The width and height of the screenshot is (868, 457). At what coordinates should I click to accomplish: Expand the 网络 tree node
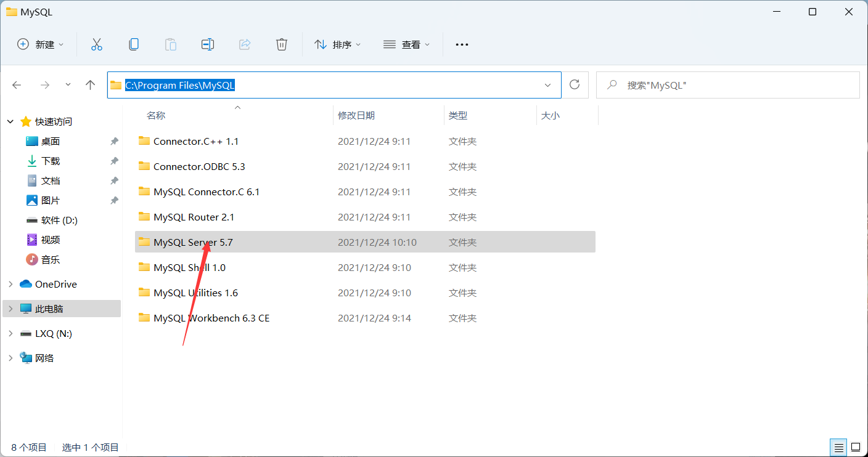tap(10, 358)
